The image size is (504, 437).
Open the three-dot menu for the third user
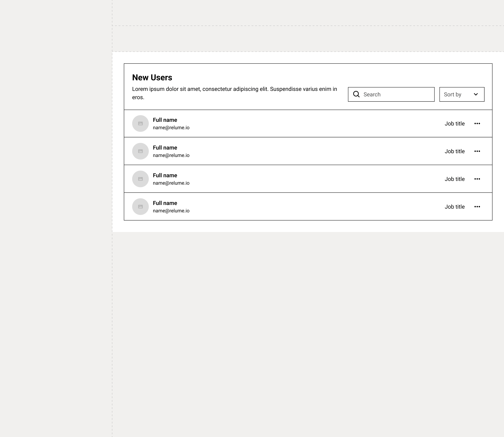coord(477,179)
